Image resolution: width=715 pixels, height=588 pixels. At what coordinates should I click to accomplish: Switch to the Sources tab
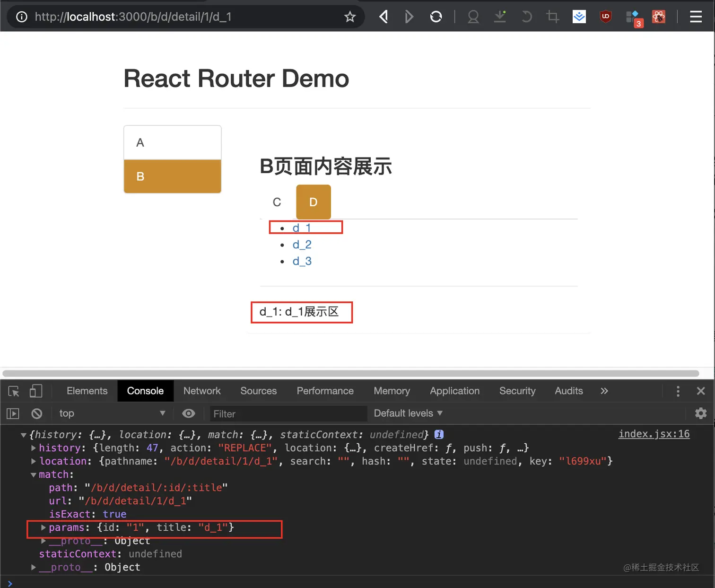click(258, 391)
